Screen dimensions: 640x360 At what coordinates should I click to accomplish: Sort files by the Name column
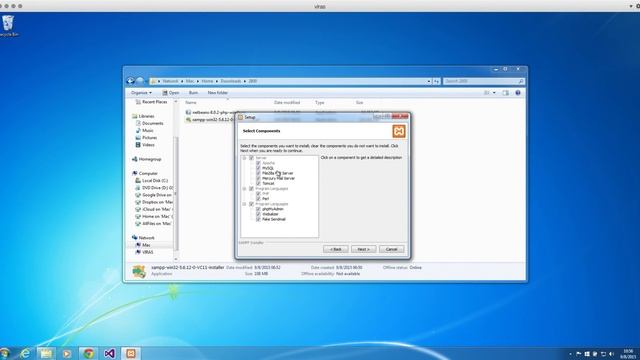pyautogui.click(x=191, y=102)
